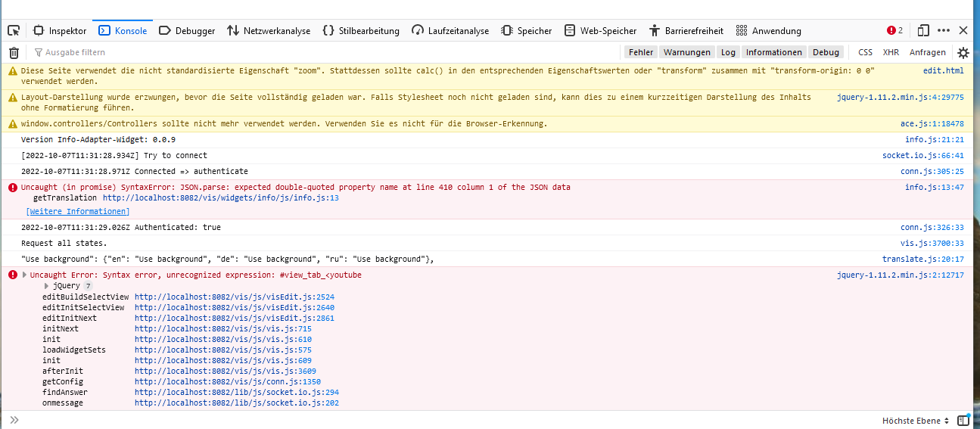Viewport: 980px width, 429px height.
Task: Toggle responsive design mode icon
Action: pyautogui.click(x=923, y=31)
